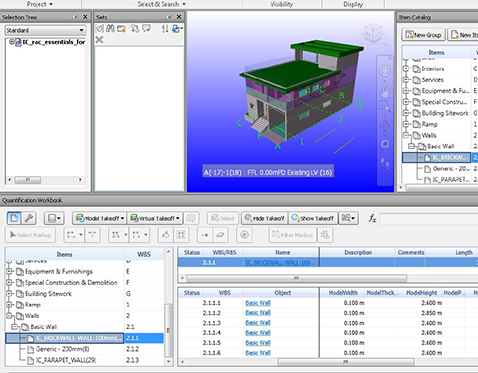Open IC_BRICKWALL-WALL-100 link in upper table
The width and height of the screenshot is (478, 373).
pyautogui.click(x=278, y=262)
